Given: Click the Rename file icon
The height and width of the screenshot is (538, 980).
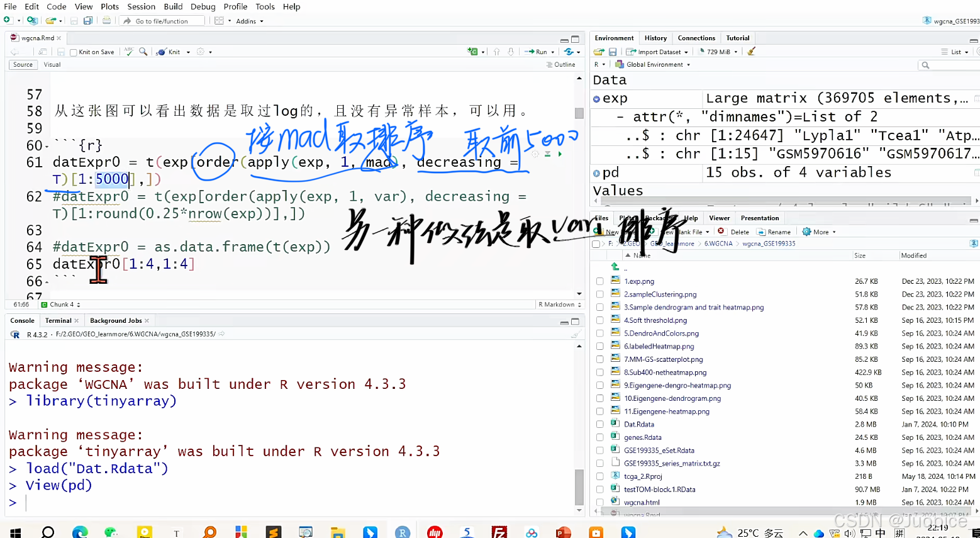Looking at the screenshot, I should [760, 232].
